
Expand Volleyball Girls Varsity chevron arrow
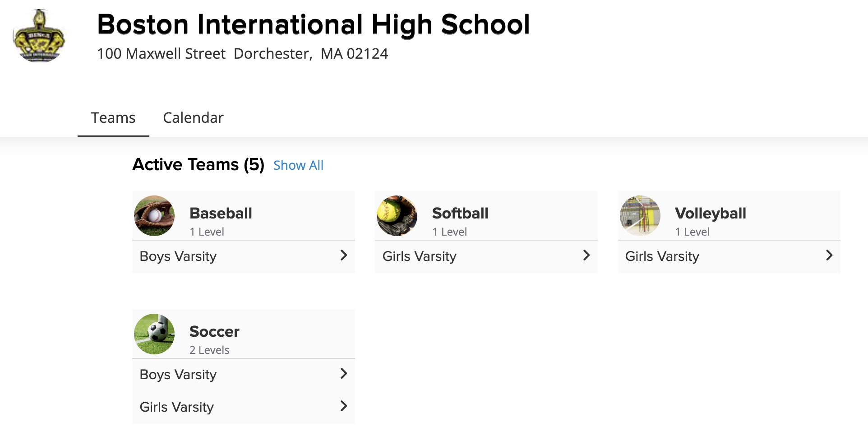pos(829,256)
